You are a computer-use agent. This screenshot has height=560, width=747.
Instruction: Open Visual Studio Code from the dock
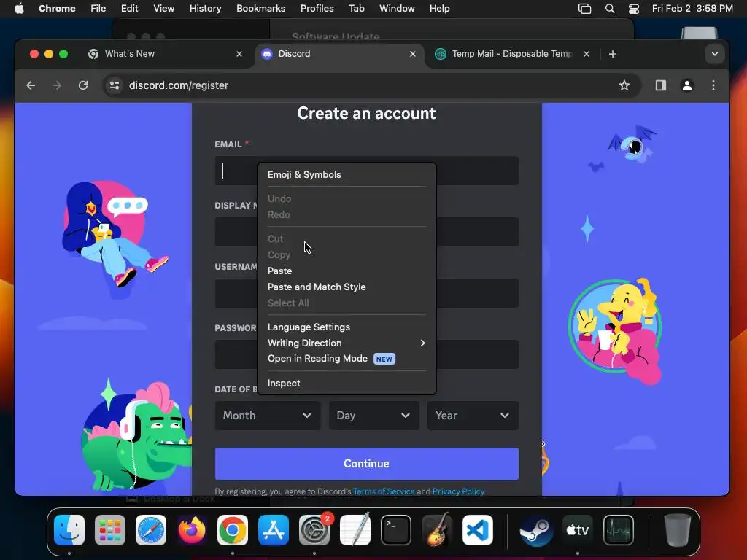[478, 530]
